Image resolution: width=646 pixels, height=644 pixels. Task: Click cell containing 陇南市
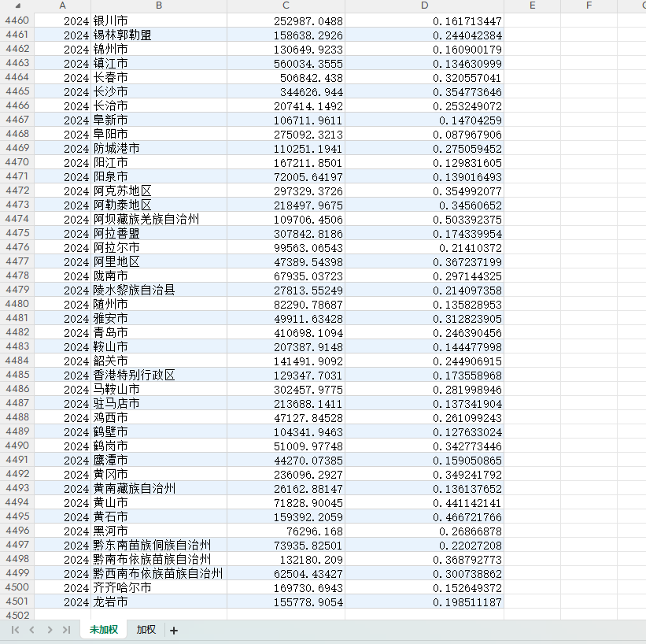pyautogui.click(x=159, y=276)
